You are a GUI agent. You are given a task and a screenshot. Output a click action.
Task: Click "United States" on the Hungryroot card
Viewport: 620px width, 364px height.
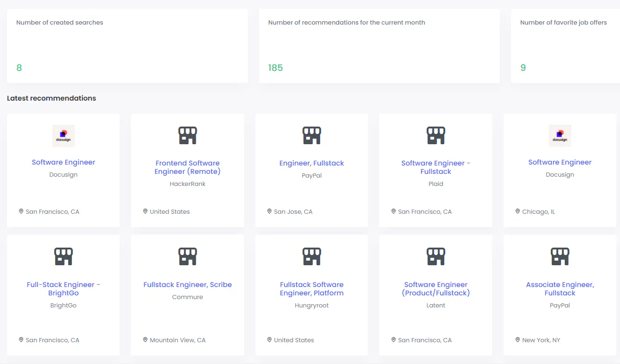[294, 340]
